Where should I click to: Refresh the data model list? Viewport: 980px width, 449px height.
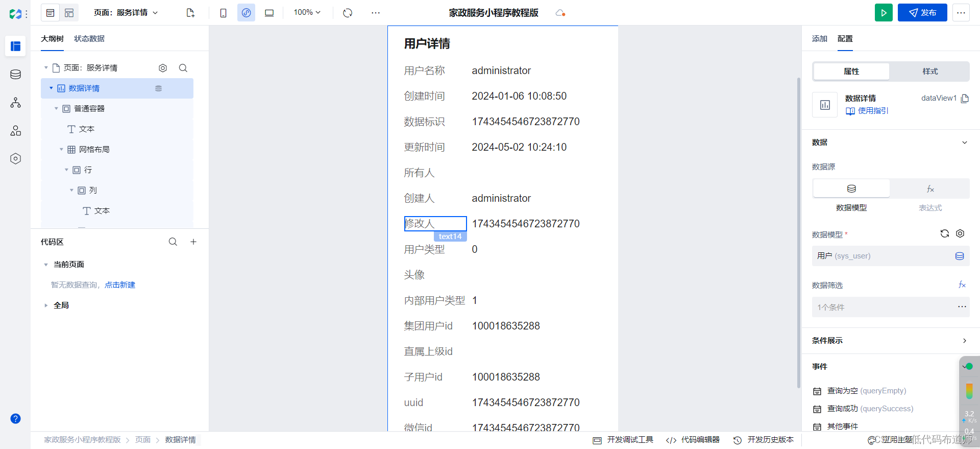(945, 233)
